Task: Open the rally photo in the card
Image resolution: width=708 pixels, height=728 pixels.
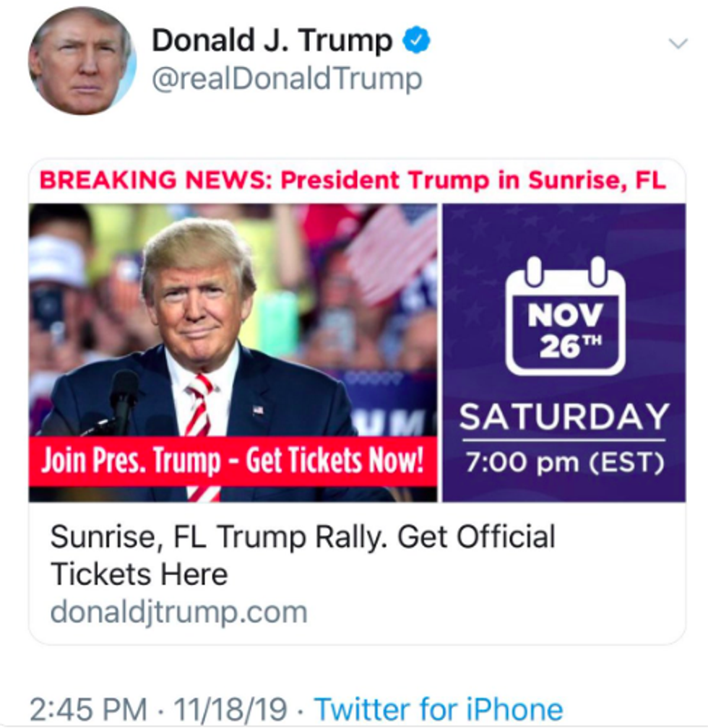Action: click(x=233, y=318)
